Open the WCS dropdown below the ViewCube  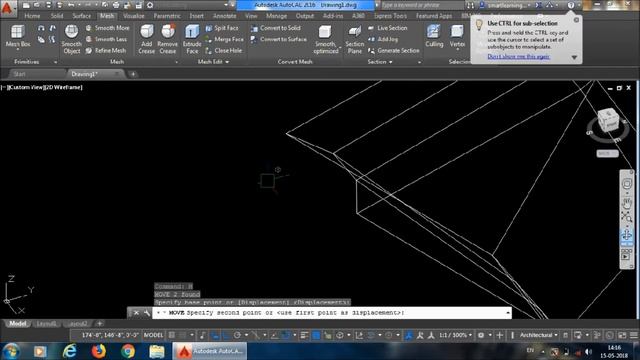[x=607, y=153]
